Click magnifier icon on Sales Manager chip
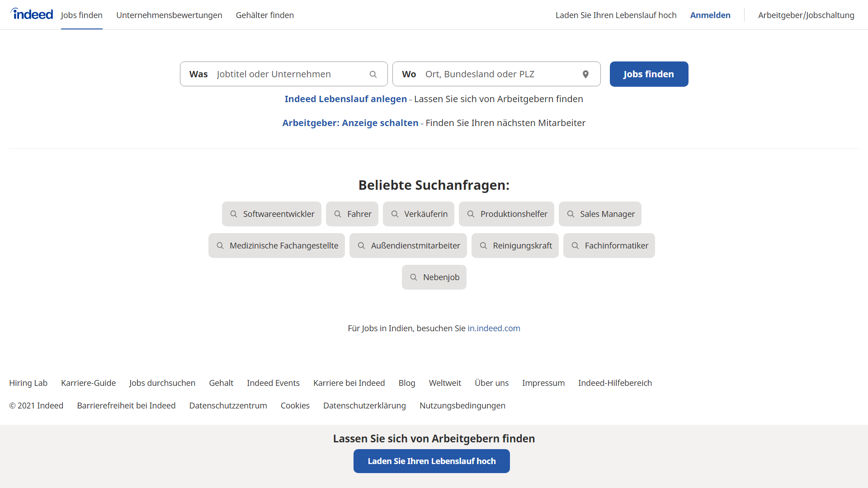Screen dimensions: 868x488 pos(571,214)
